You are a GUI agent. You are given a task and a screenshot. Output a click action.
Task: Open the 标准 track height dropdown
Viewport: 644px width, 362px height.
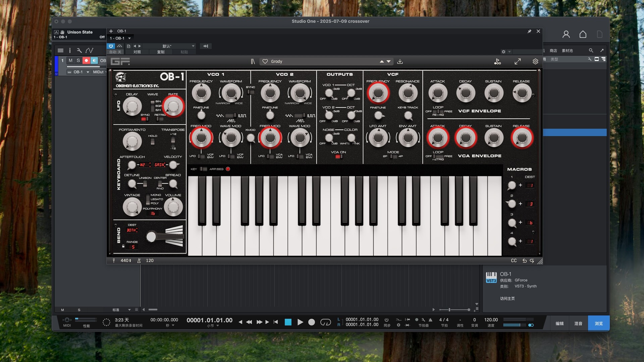tap(121, 310)
